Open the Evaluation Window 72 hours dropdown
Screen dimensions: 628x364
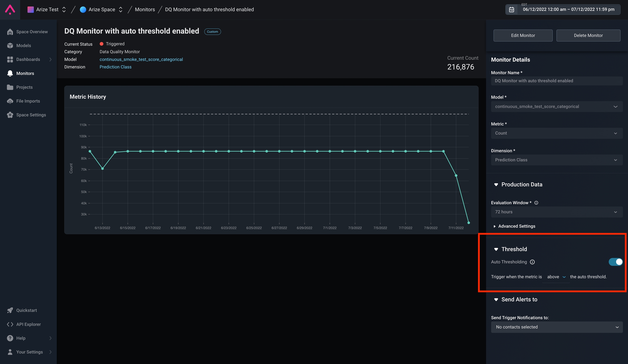557,212
